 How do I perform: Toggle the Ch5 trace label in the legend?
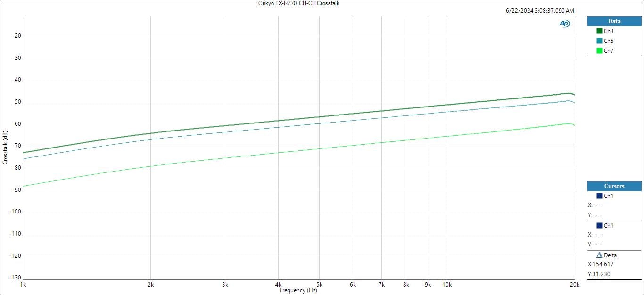[x=609, y=41]
